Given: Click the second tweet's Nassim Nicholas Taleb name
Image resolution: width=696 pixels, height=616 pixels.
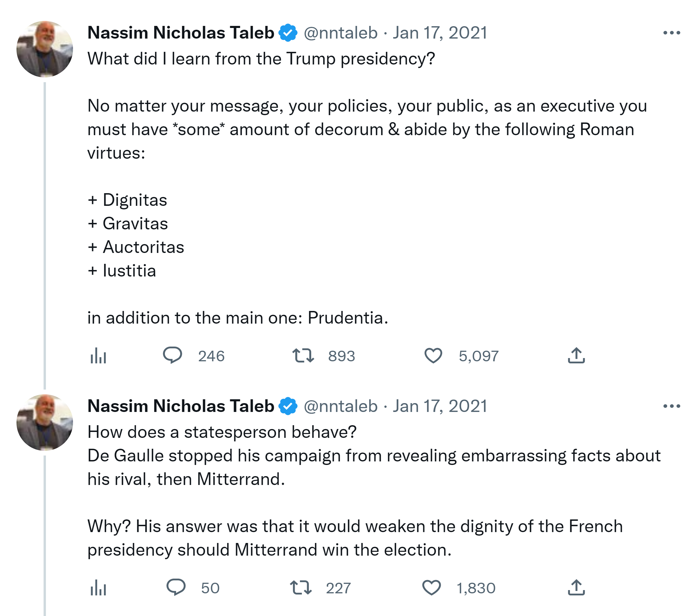Looking at the screenshot, I should point(181,406).
